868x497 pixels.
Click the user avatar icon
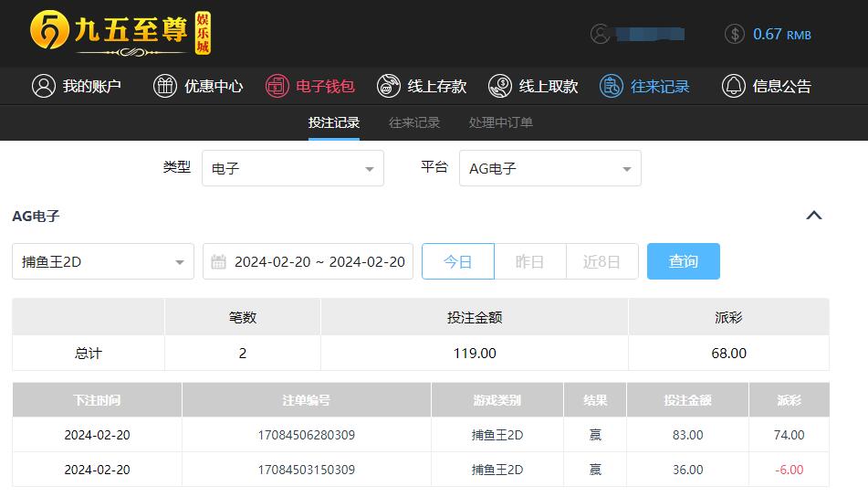(x=600, y=34)
